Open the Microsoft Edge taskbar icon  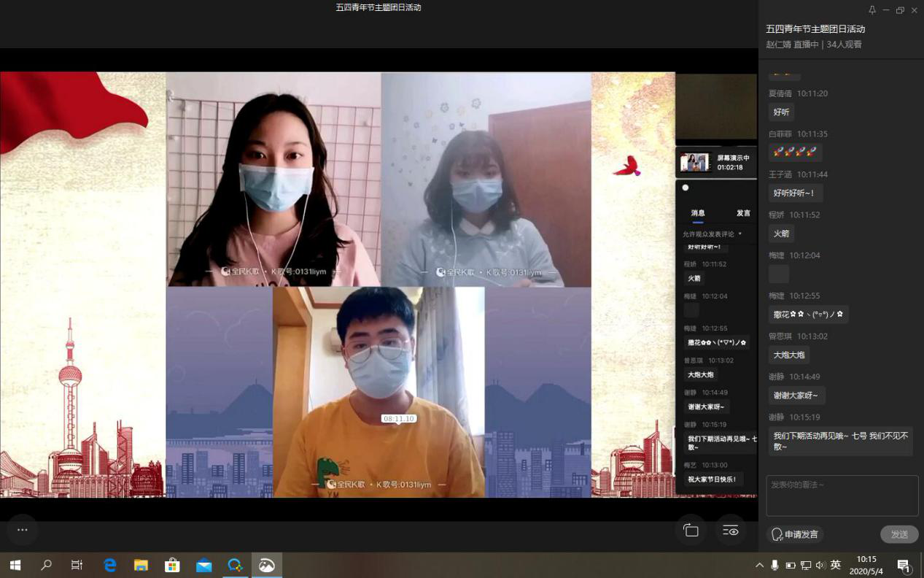point(110,565)
